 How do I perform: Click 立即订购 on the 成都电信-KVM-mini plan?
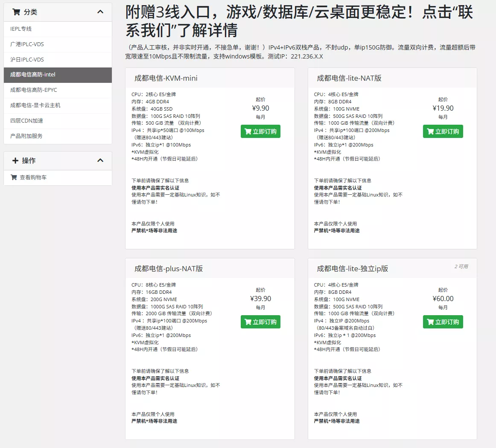260,131
